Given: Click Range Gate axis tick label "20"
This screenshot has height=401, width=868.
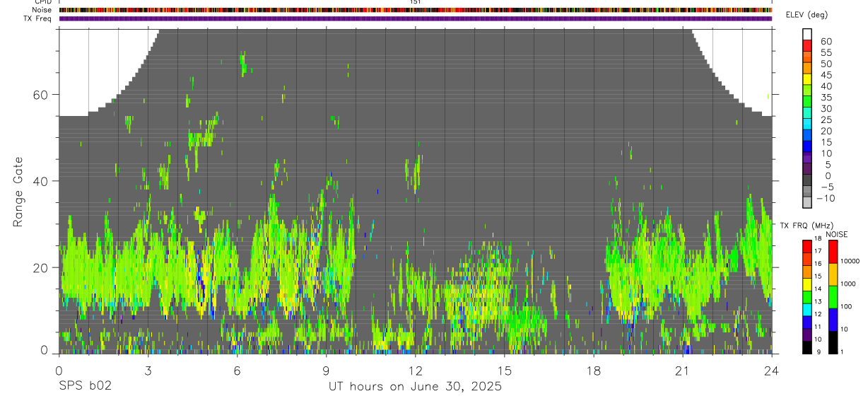Looking at the screenshot, I should (42, 268).
